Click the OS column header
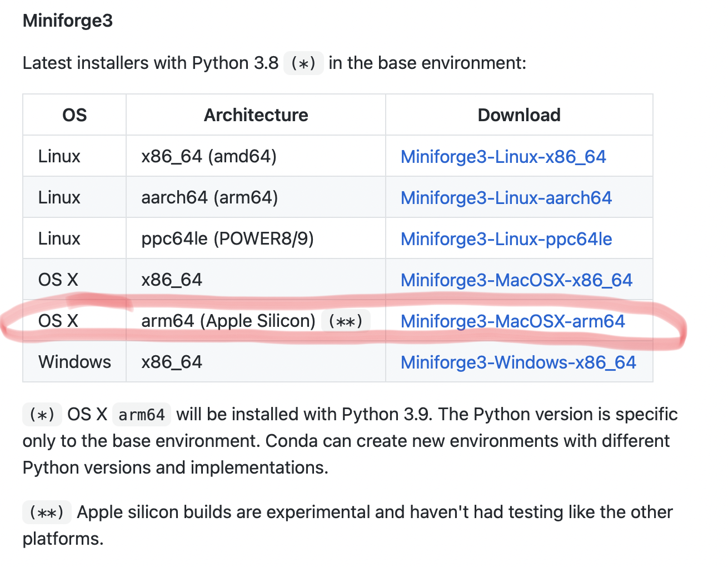728x567 pixels. pyautogui.click(x=74, y=115)
